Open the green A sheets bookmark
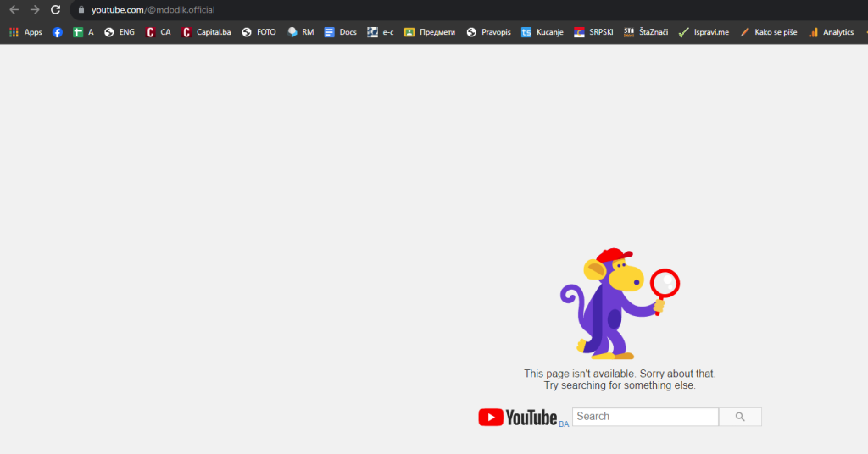868x454 pixels. coord(83,32)
